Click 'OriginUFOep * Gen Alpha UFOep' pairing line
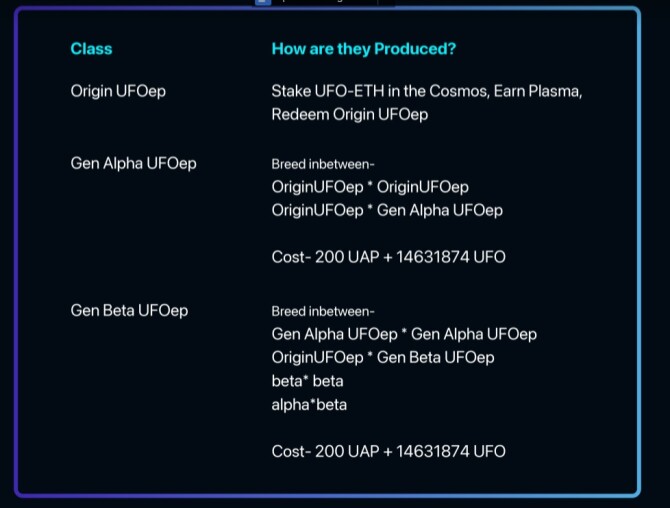 387,211
